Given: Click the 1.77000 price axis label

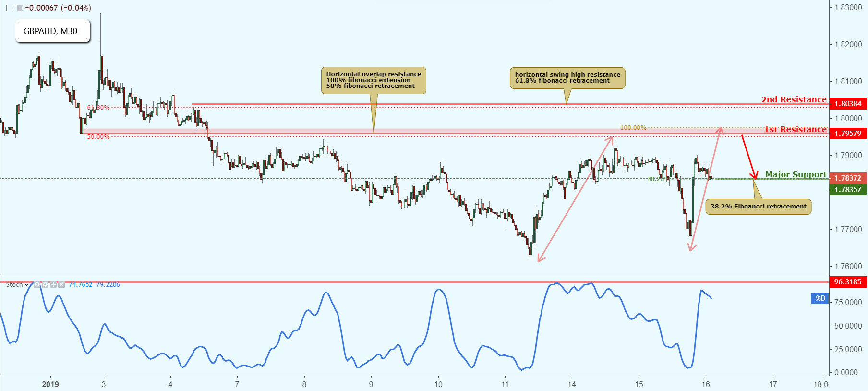Looking at the screenshot, I should click(x=848, y=229).
